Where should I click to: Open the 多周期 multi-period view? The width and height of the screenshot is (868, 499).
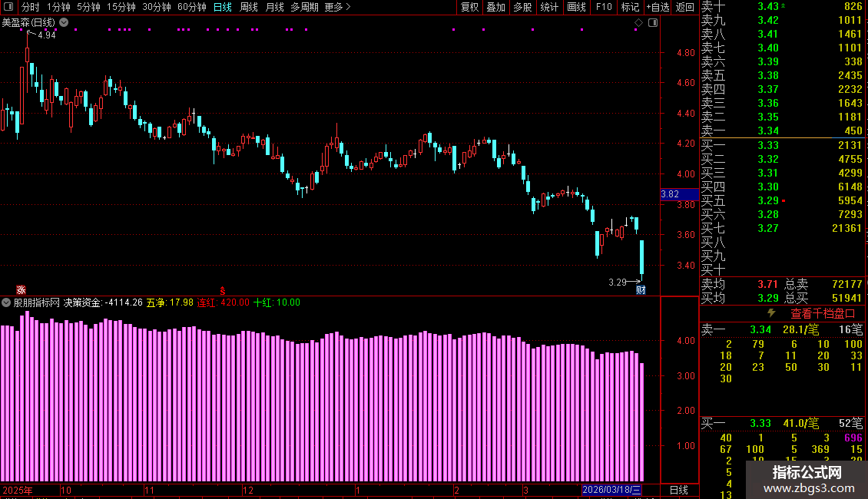point(304,7)
